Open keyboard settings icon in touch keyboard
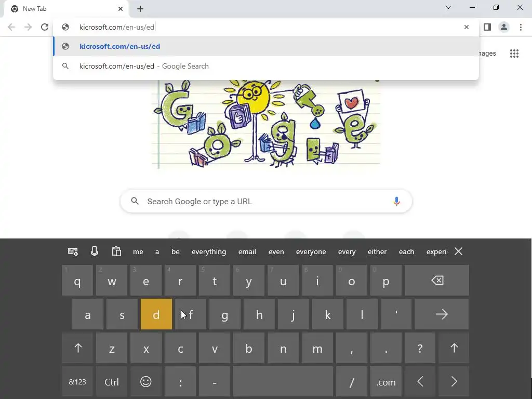Screen dimensions: 532x399 pos(73,251)
